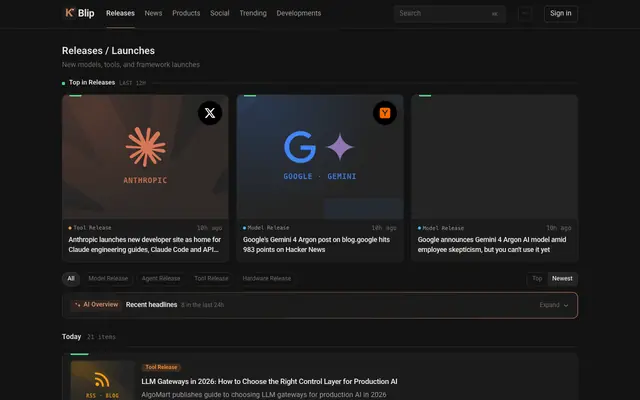Navigate to Developments
Image resolution: width=640 pixels, height=400 pixels.
[299, 13]
